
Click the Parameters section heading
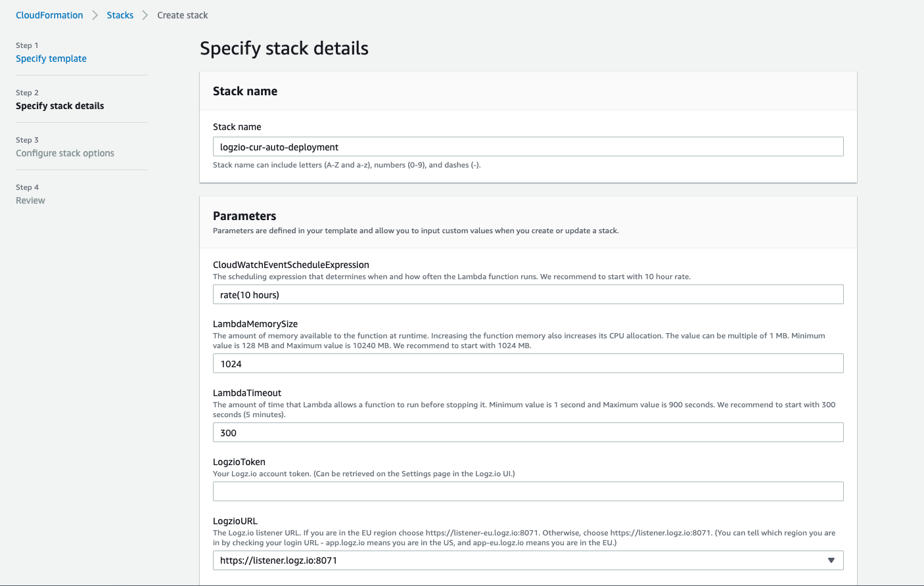(244, 216)
